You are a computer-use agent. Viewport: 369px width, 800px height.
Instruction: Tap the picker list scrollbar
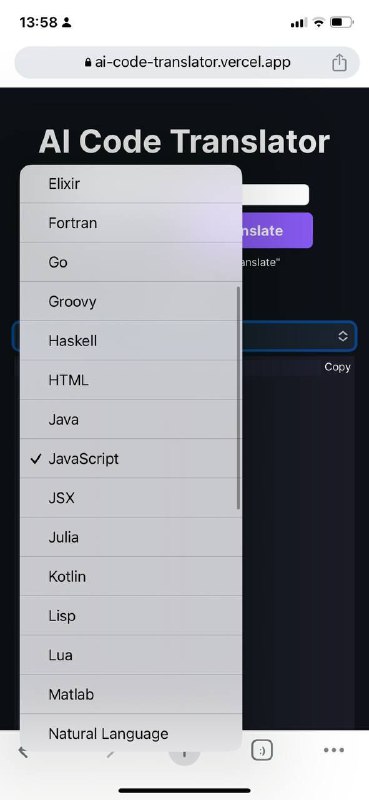point(238,398)
